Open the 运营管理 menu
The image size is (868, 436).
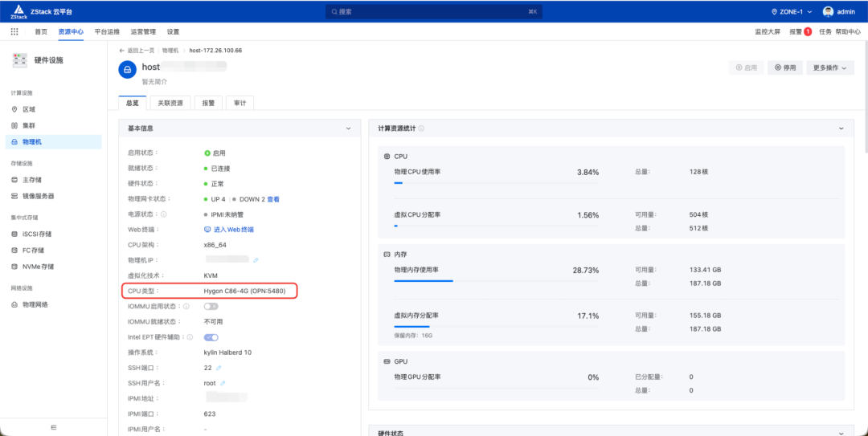pyautogui.click(x=143, y=32)
